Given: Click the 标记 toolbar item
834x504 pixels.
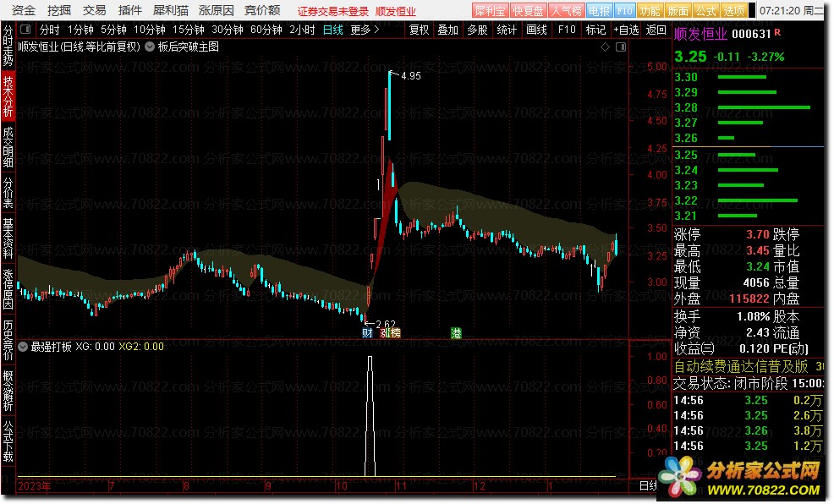Looking at the screenshot, I should coord(595,30).
